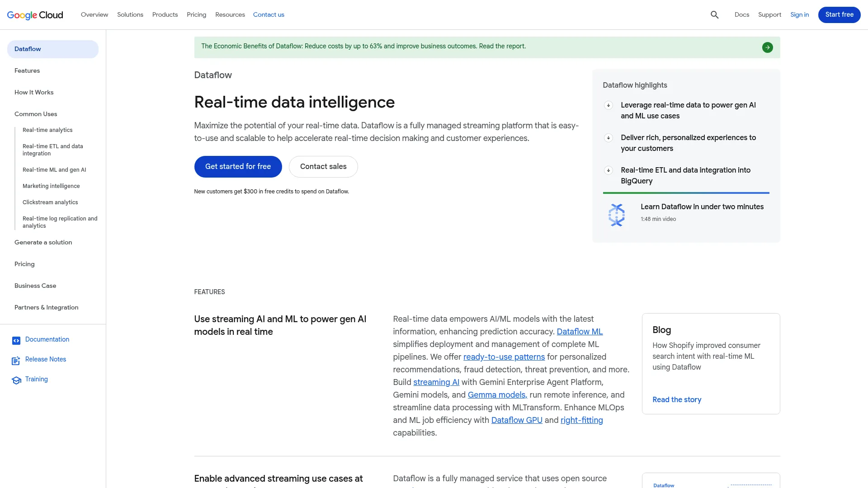Play Learn Dataflow in under two minutes
The width and height of the screenshot is (868, 488).
702,207
